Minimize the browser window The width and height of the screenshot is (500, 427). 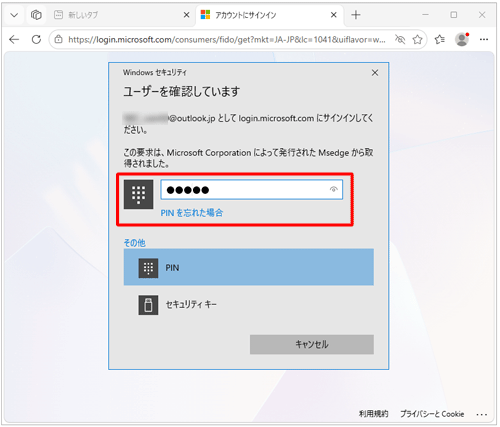[x=425, y=15]
